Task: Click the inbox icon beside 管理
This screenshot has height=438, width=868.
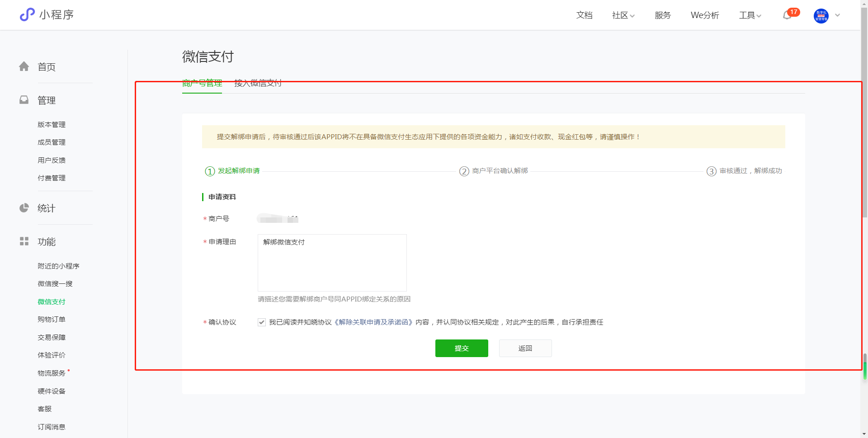Action: 24,100
